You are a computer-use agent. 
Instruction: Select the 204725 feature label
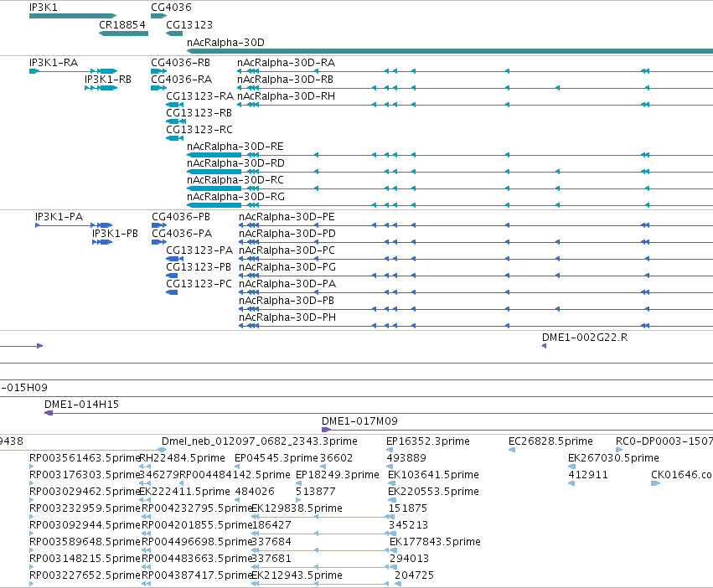point(414,575)
